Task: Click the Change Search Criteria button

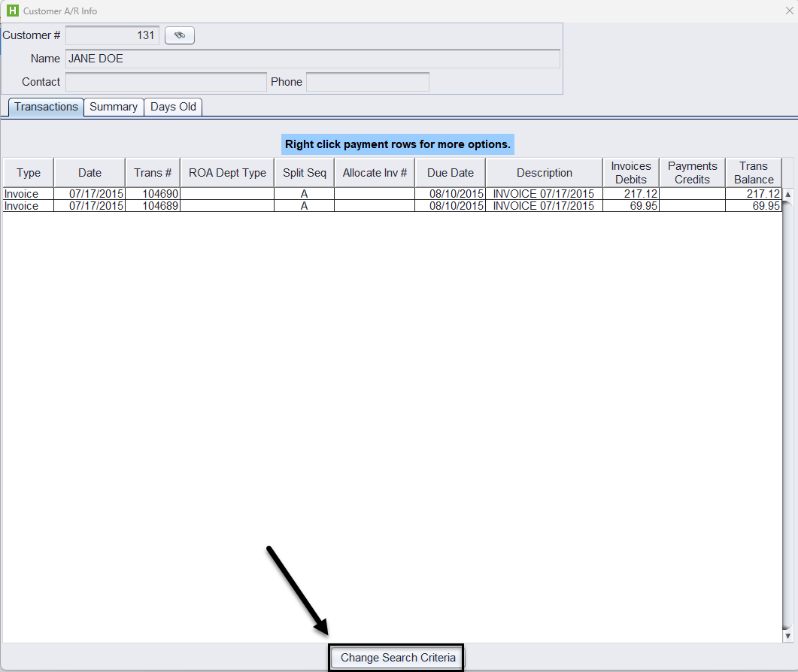Action: [x=398, y=658]
